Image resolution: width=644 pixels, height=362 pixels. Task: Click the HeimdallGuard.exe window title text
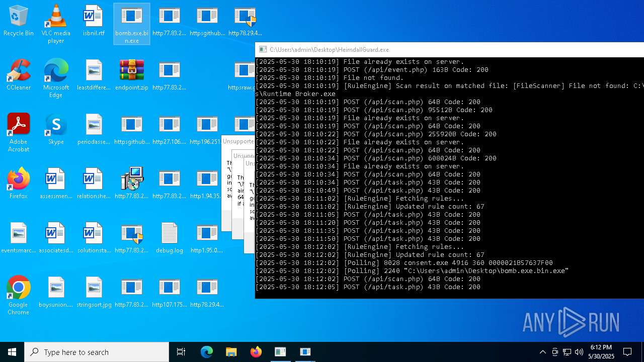(x=329, y=50)
